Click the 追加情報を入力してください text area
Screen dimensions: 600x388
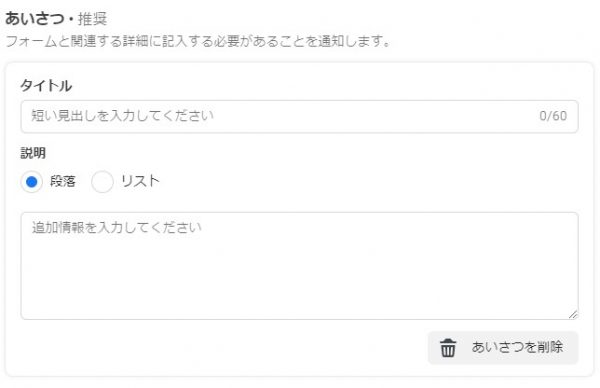pos(299,266)
